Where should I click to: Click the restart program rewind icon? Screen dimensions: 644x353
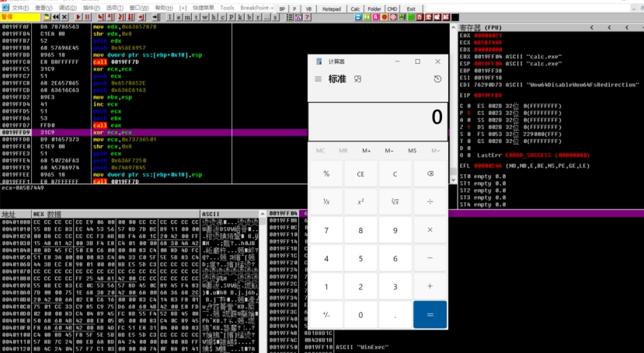(x=55, y=17)
